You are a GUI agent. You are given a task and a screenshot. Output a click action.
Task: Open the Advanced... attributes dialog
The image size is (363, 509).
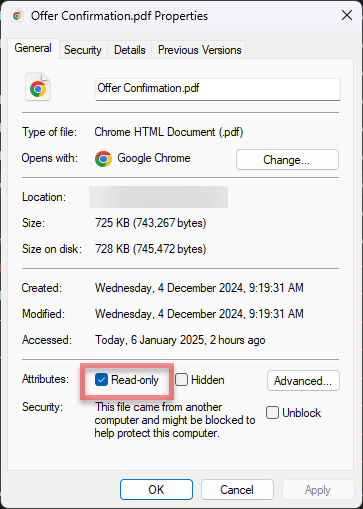point(303,381)
